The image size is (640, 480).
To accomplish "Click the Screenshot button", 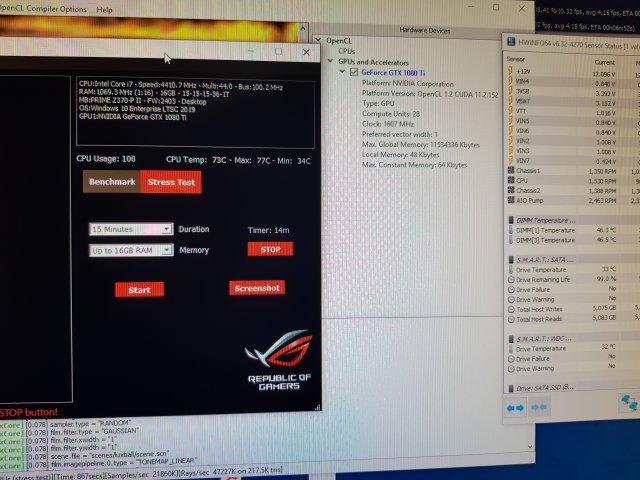I will 257,288.
